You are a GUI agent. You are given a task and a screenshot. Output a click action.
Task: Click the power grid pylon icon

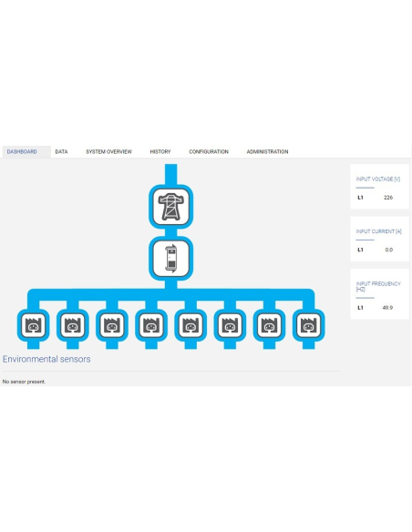click(x=171, y=207)
